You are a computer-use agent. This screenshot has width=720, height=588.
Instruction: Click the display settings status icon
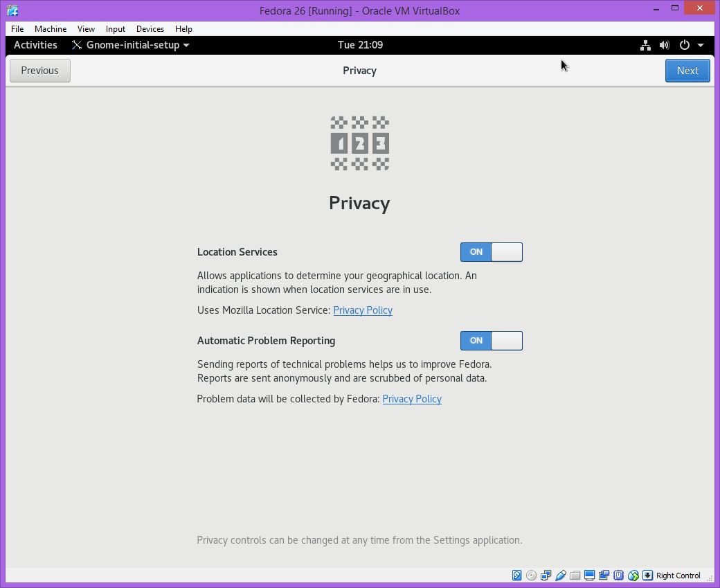[x=590, y=575]
